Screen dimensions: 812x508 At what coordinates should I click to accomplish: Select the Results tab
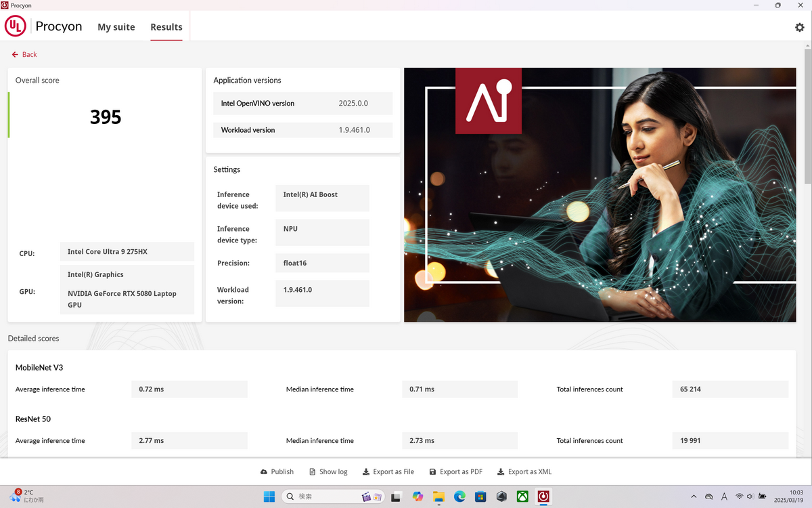tap(166, 27)
